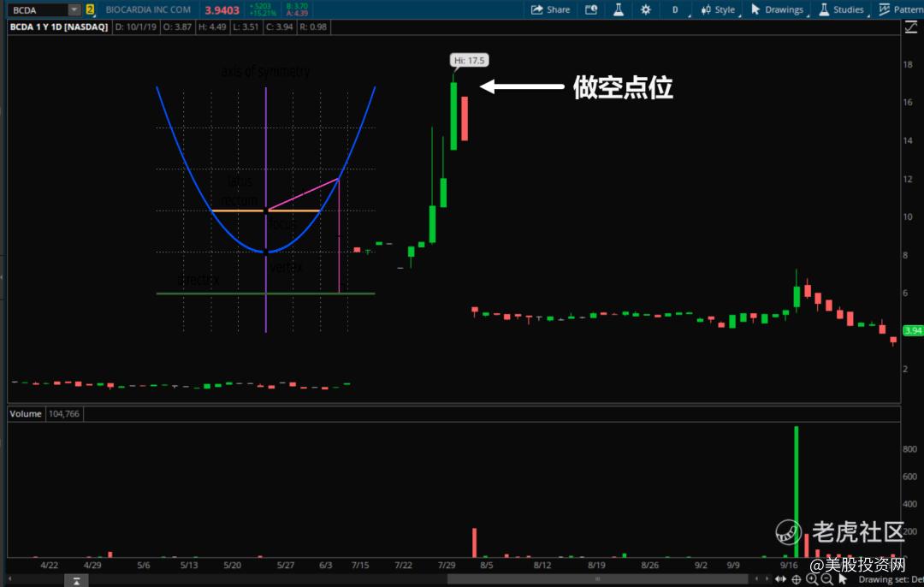Click the R: 0.98 range readout
924x587 pixels.
pos(313,27)
